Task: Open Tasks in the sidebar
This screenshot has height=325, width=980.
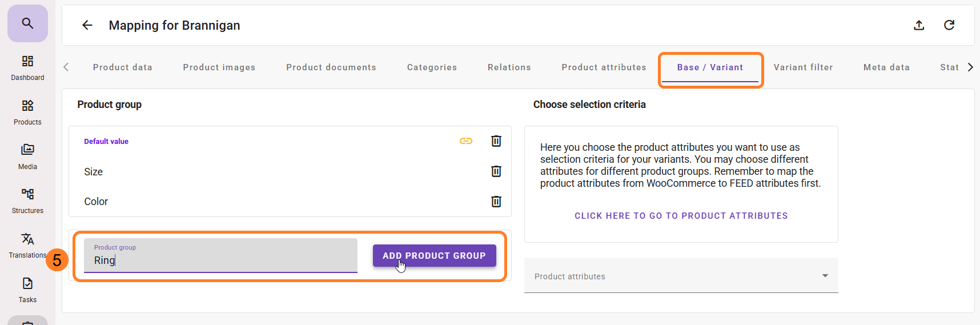Action: [27, 290]
